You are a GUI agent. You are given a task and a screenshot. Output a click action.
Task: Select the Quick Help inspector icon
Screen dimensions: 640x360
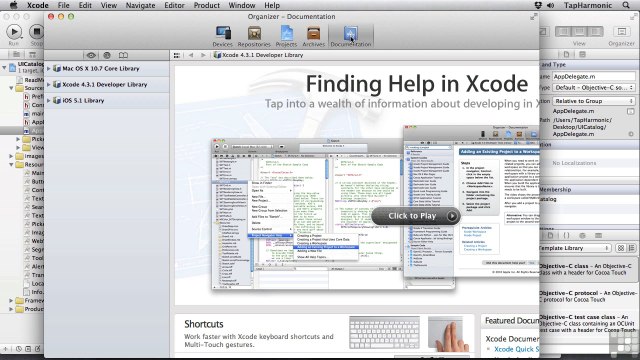tap(582, 54)
